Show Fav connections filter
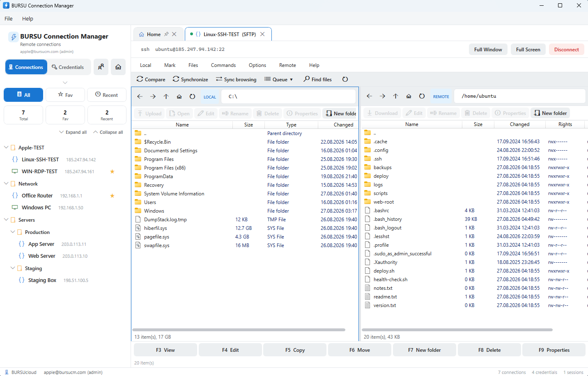The width and height of the screenshot is (588, 376). [x=65, y=95]
